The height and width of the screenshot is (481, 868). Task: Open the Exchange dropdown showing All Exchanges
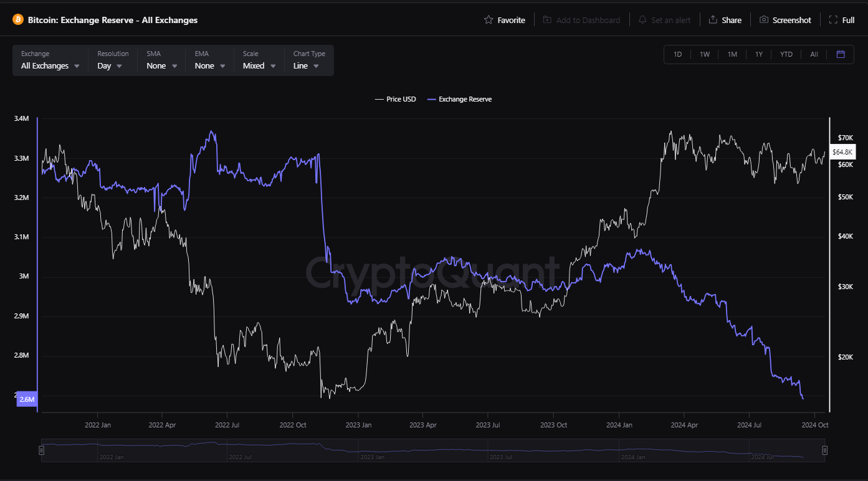50,65
